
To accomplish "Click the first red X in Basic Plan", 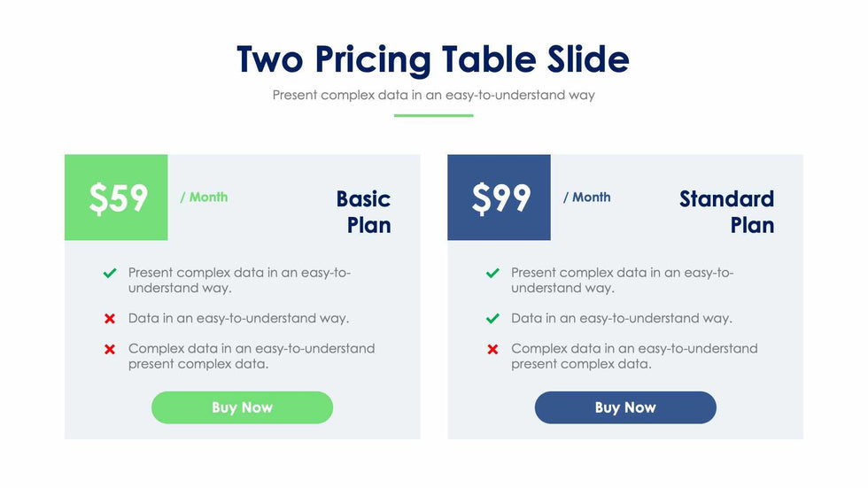I will click(x=110, y=319).
